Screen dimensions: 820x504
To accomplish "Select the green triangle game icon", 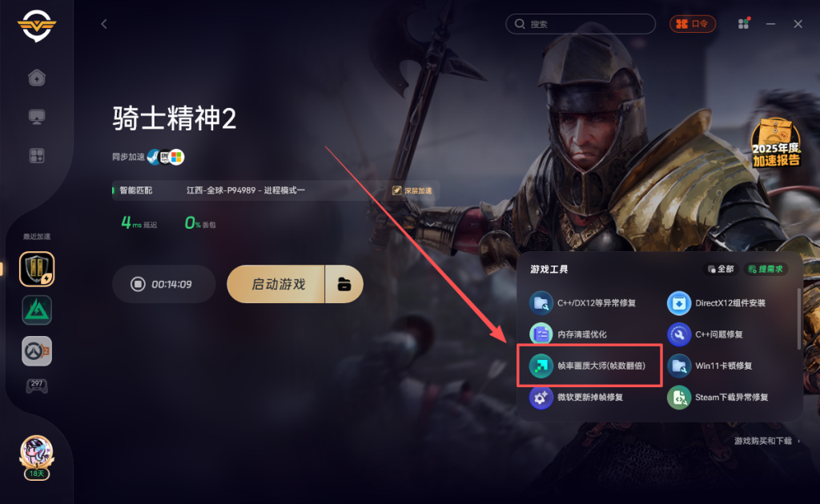I will click(x=37, y=310).
